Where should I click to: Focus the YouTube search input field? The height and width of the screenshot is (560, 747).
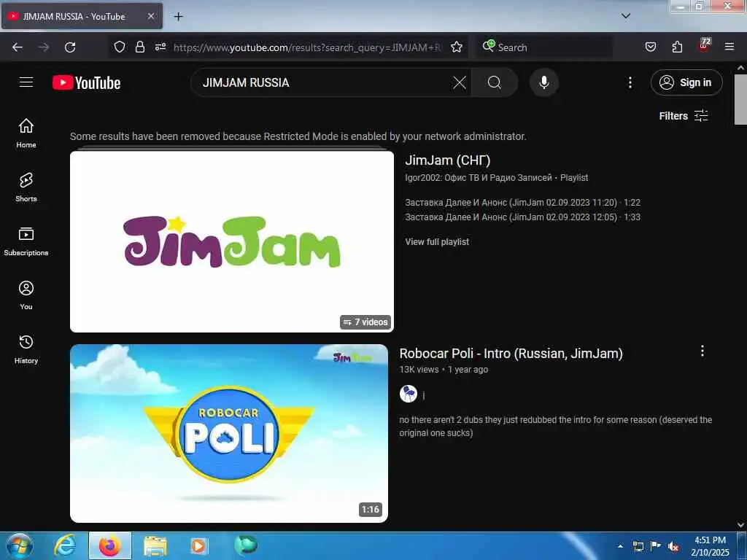324,82
